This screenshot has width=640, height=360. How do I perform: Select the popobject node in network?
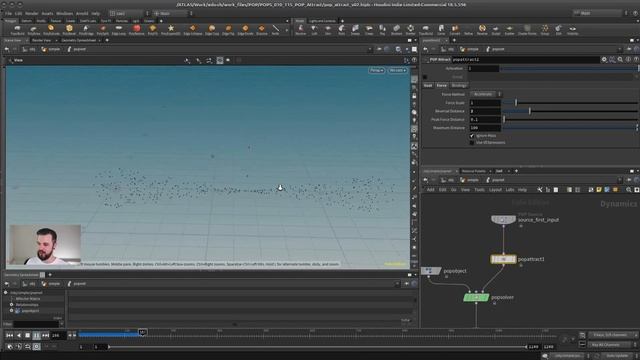click(431, 271)
